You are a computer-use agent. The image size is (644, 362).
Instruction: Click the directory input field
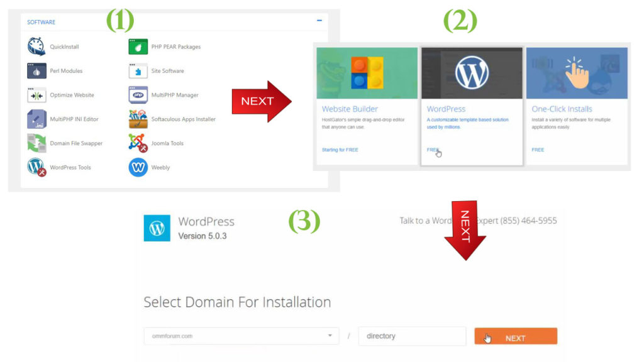412,336
